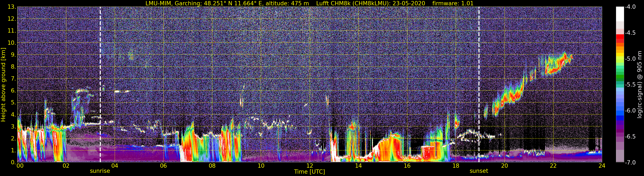Click the height axis tick '13.'

coord(12,7)
